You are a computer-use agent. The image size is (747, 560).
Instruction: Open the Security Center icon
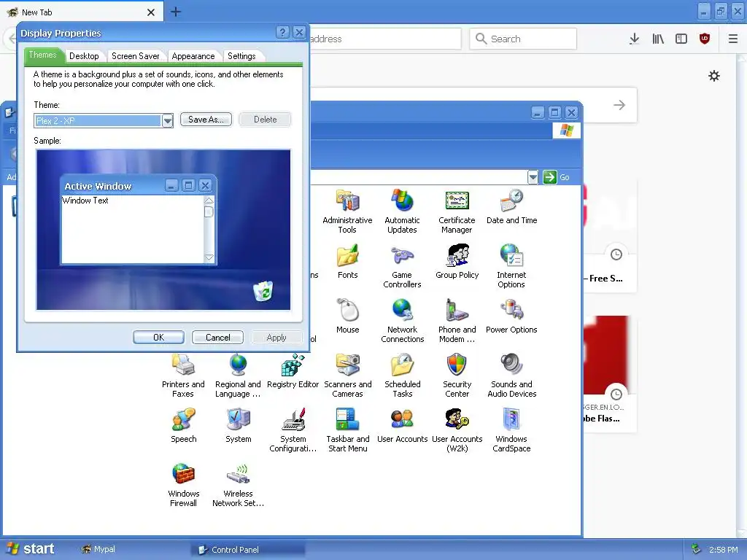457,365
